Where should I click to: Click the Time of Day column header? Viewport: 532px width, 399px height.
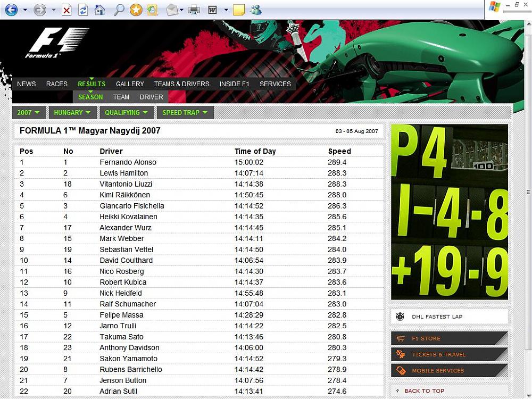pos(255,151)
